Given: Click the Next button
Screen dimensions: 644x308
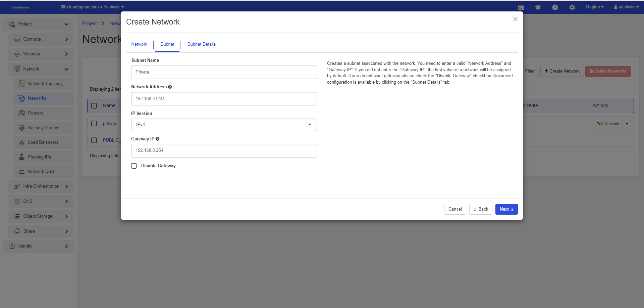Looking at the screenshot, I should tap(506, 209).
